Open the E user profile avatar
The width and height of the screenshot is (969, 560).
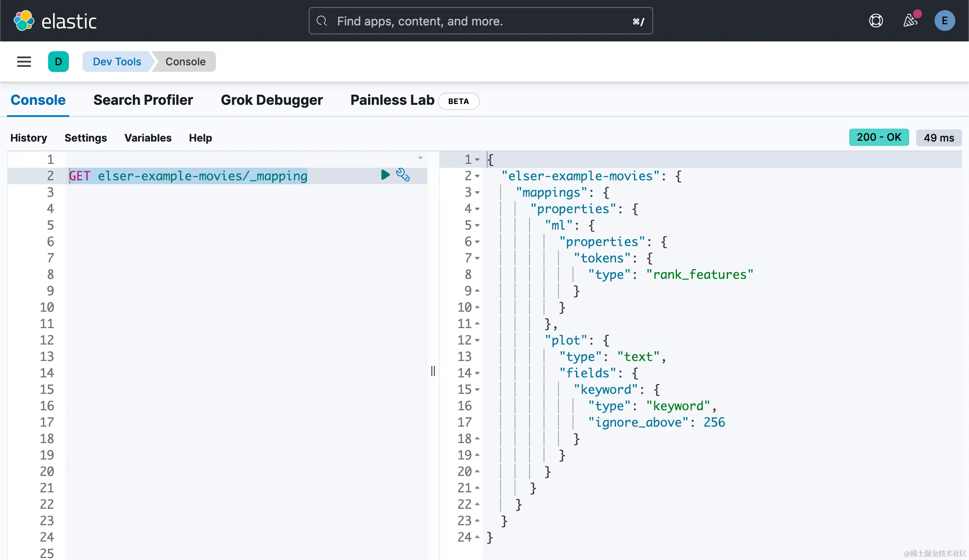point(944,21)
